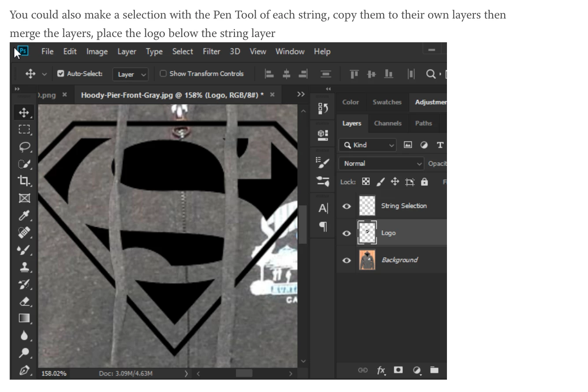Click the zoom percentage field 158.02%
This screenshot has width=588, height=392.
54,374
